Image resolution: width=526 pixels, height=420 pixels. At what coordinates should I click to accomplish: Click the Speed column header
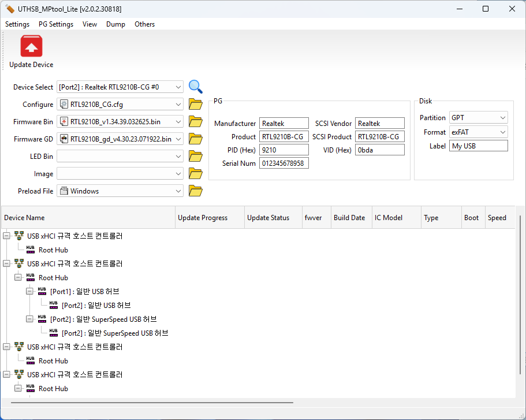[500, 218]
